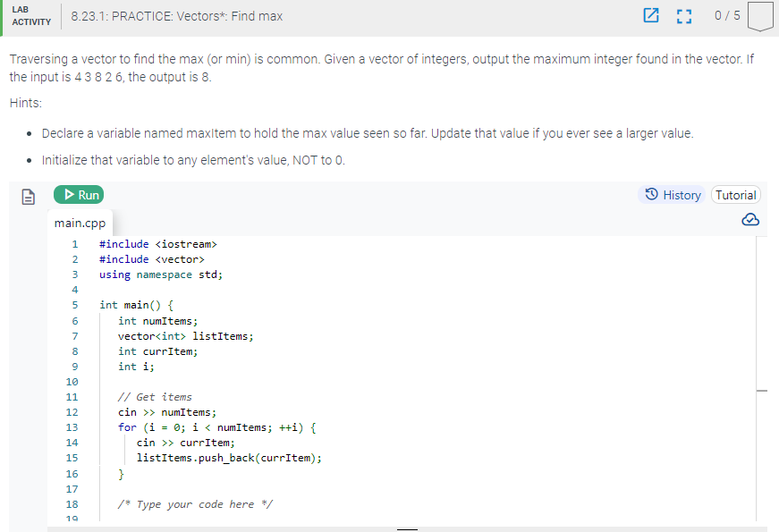Open lab in a new window
Image resolution: width=779 pixels, height=532 pixels.
[651, 16]
